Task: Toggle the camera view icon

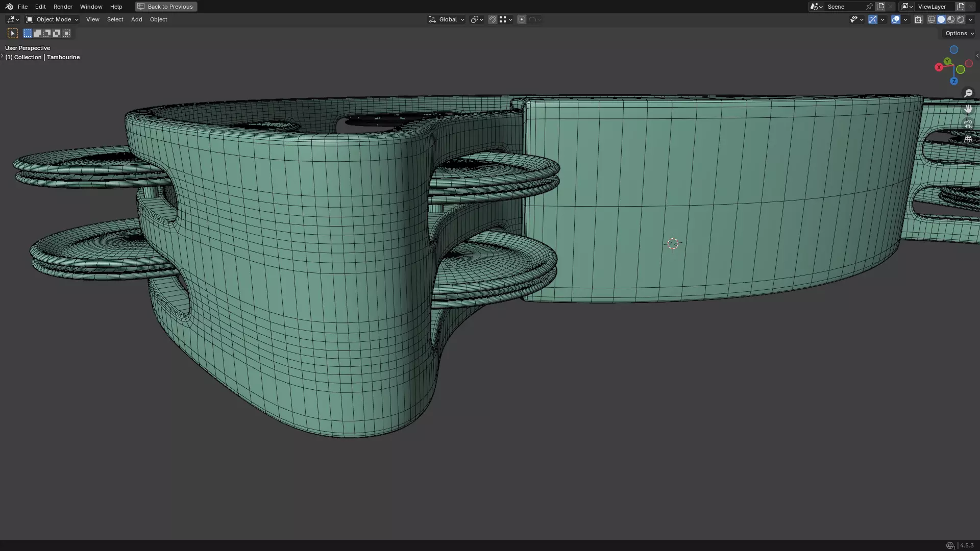Action: click(x=968, y=123)
